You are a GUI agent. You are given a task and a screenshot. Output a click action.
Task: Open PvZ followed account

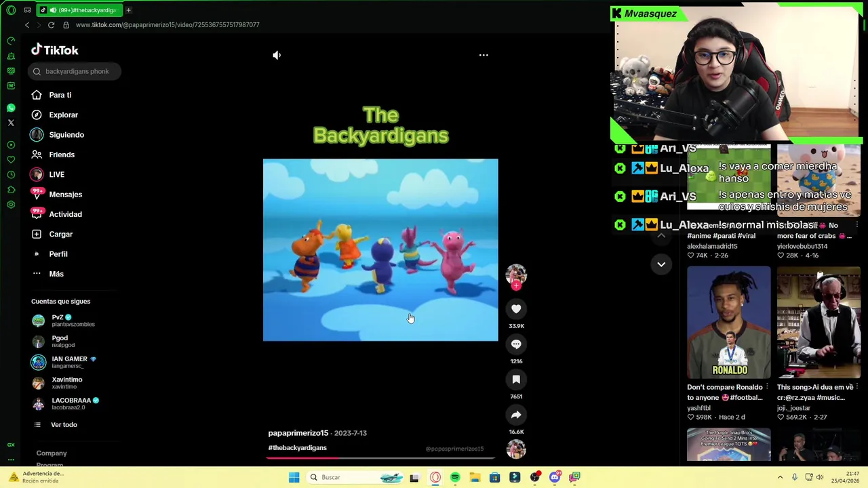[x=64, y=320]
